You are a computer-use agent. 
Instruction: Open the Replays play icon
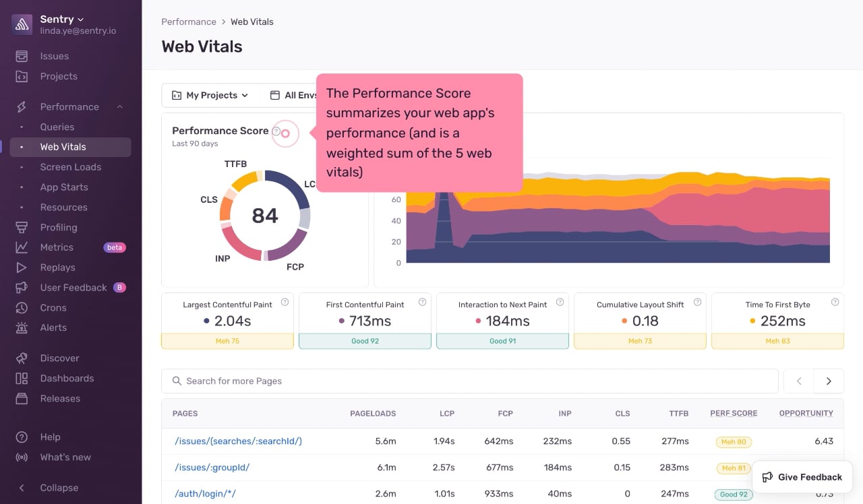pyautogui.click(x=22, y=267)
